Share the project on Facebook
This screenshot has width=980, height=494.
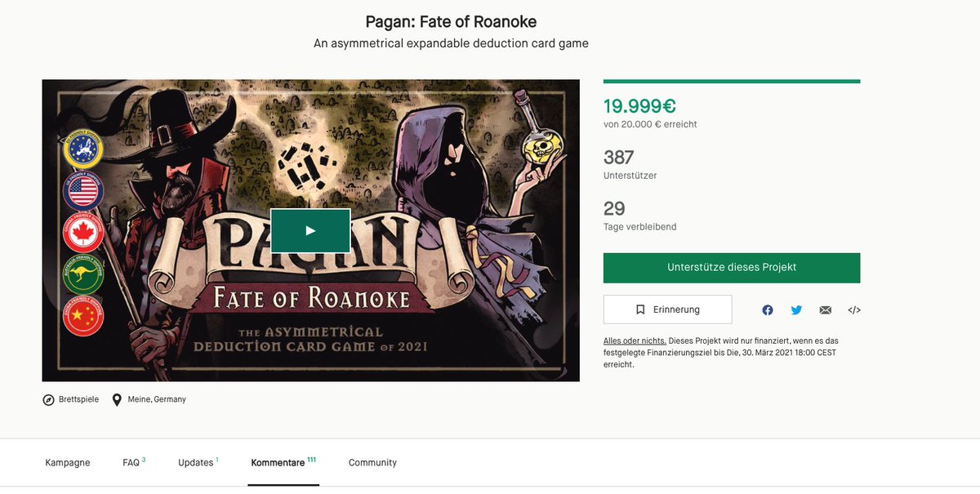[768, 310]
